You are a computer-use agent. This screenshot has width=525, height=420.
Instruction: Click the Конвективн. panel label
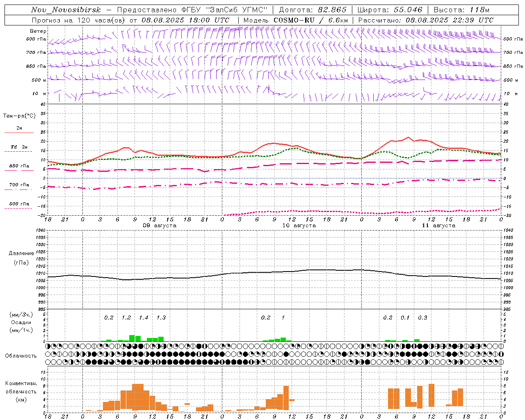click(21, 383)
